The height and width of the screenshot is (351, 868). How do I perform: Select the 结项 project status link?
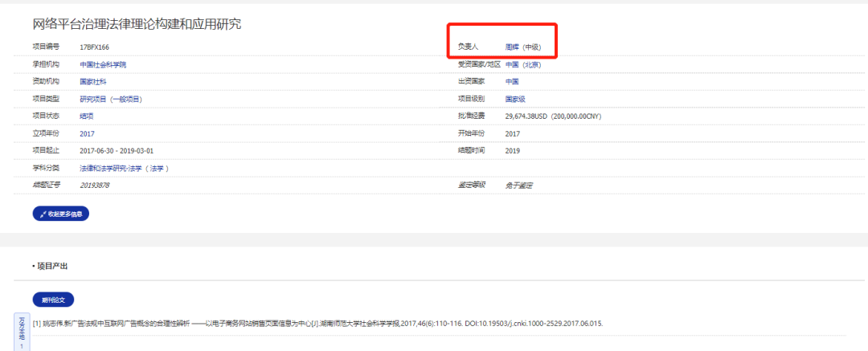(x=87, y=116)
